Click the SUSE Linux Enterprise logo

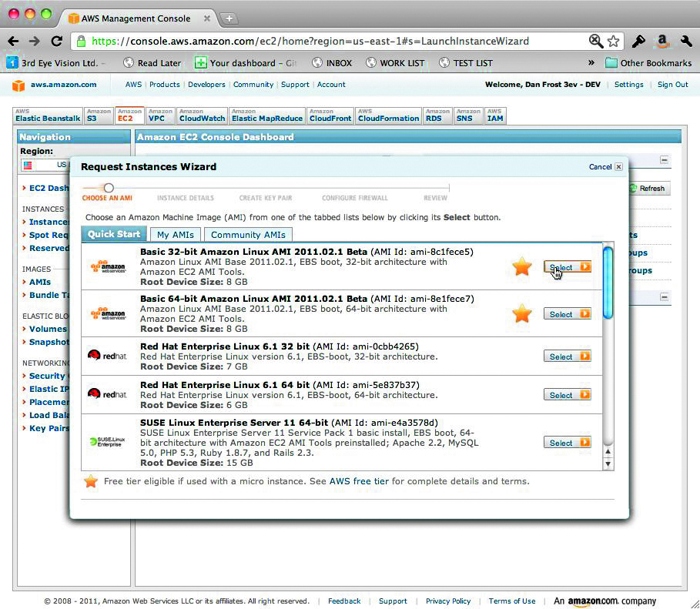pyautogui.click(x=108, y=442)
